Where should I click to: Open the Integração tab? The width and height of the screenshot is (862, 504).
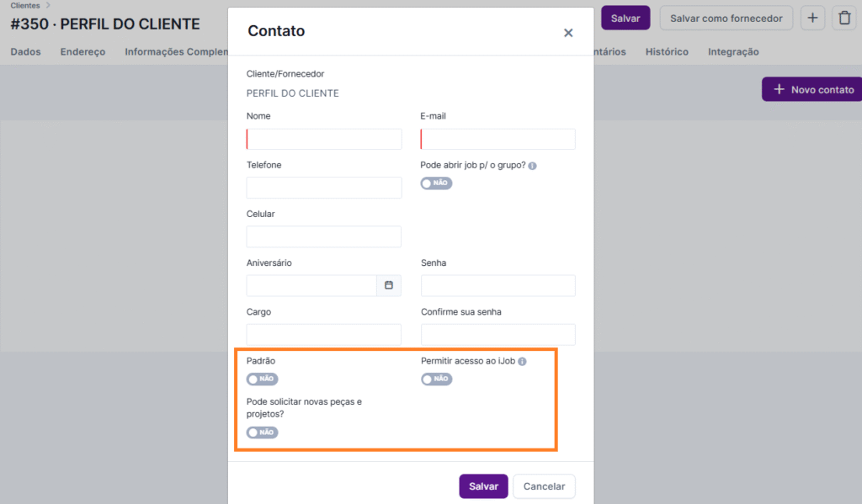733,52
